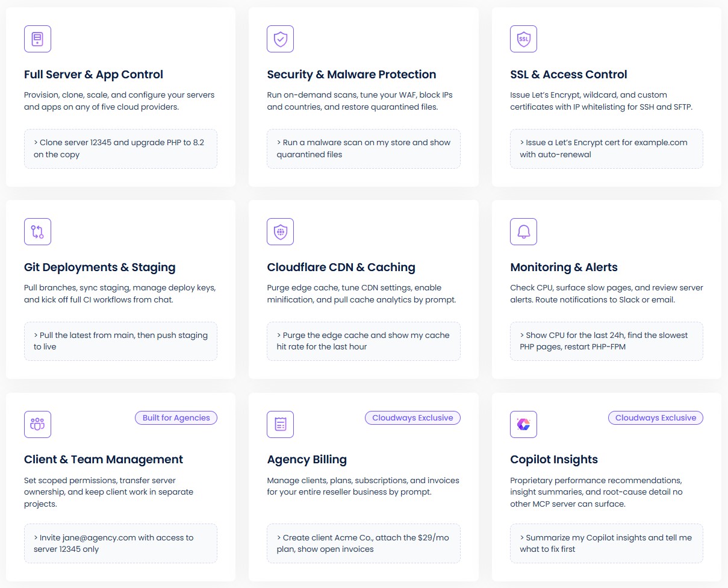Click the Agency Billing heading
Viewport: 728px width, 588px height.
click(x=307, y=460)
